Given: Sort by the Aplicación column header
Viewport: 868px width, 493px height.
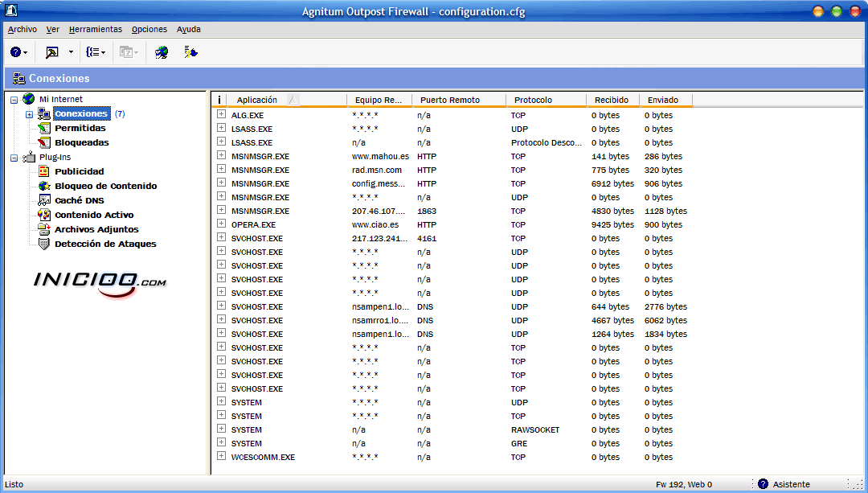Looking at the screenshot, I should tap(257, 100).
